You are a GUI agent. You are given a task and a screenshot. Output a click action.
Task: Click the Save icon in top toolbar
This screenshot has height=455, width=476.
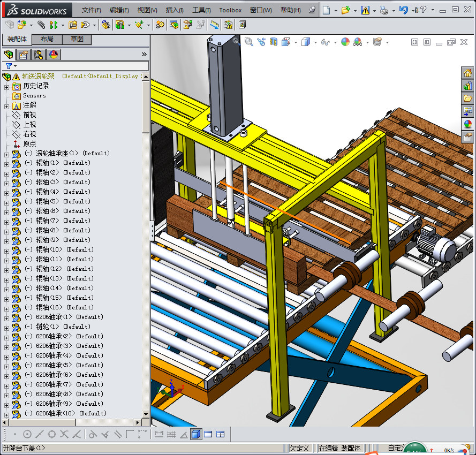[x=365, y=10]
